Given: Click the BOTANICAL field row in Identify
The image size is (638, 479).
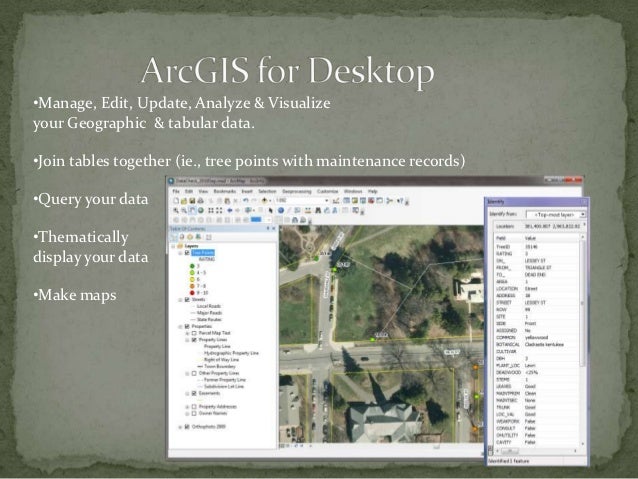Looking at the screenshot, I should coord(536,344).
